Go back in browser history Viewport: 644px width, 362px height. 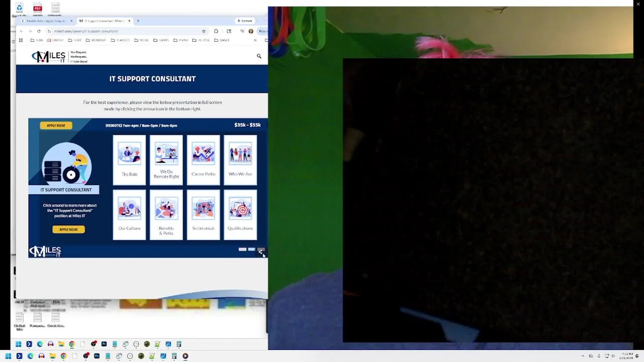21,31
